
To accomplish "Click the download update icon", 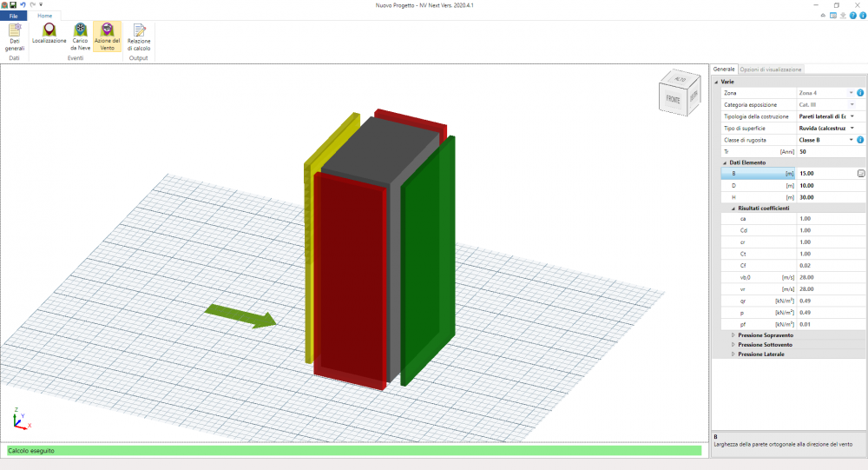I will point(843,16).
